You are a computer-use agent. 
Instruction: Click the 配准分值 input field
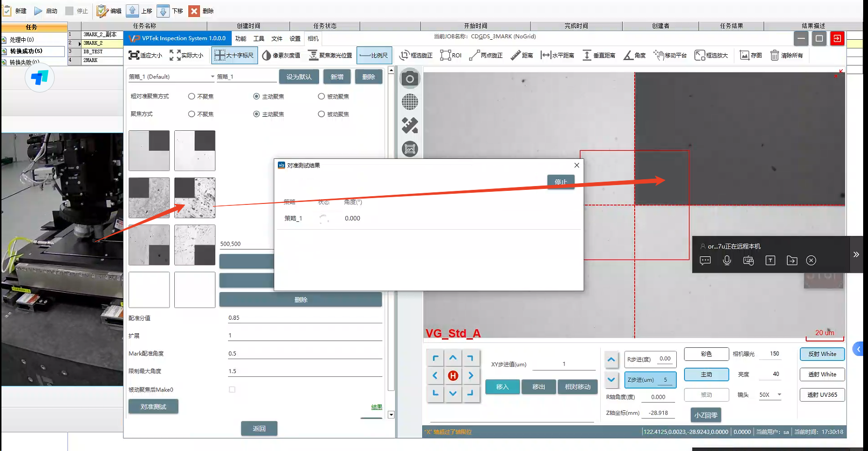coord(305,318)
